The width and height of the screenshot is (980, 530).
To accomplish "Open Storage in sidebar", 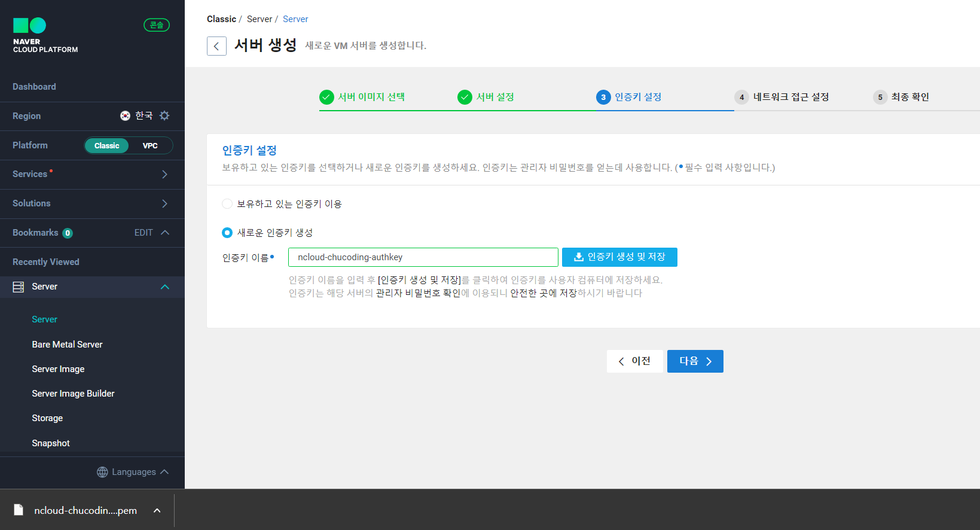I will (47, 418).
